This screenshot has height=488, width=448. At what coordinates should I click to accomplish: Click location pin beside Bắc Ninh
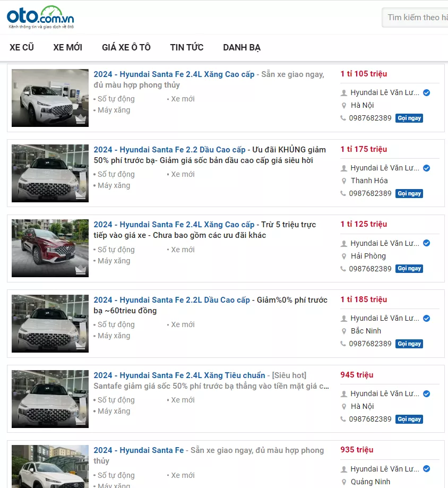click(344, 331)
